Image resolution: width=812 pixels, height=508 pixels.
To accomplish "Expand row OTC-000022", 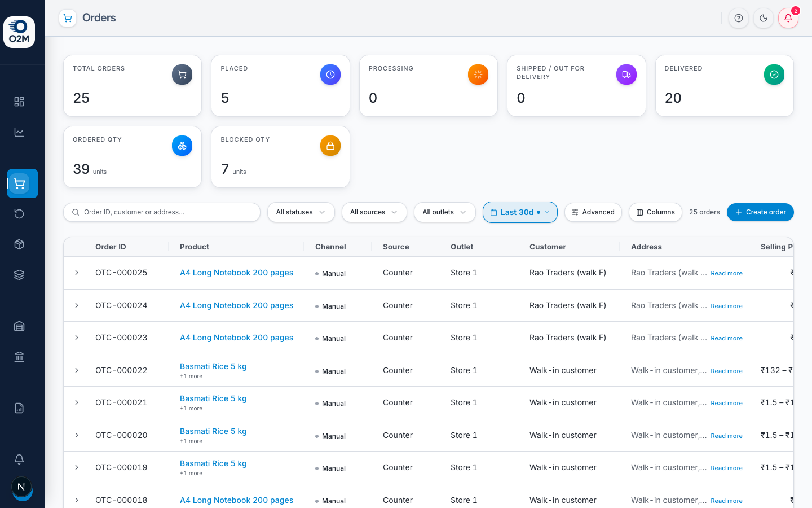I will click(x=77, y=370).
